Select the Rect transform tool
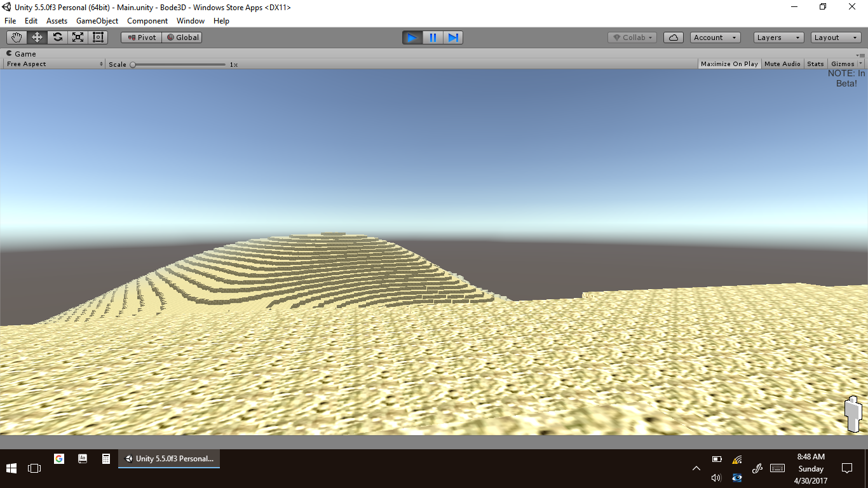 [x=98, y=37]
